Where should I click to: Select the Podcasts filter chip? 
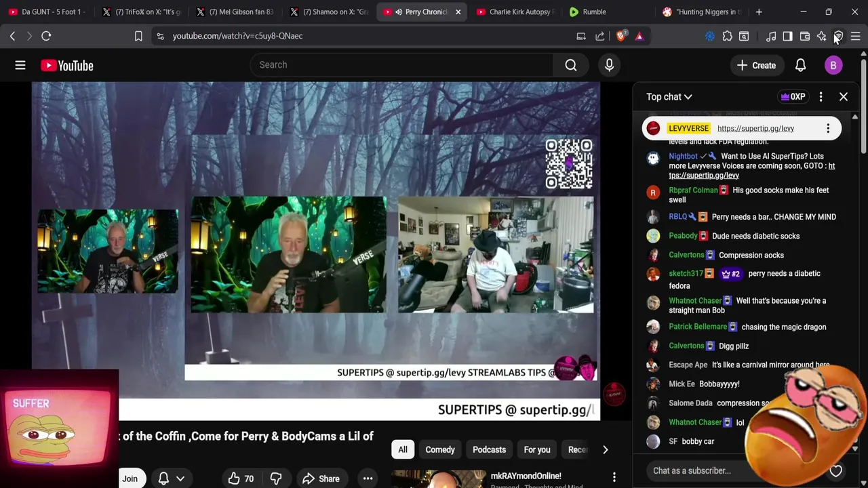(489, 449)
